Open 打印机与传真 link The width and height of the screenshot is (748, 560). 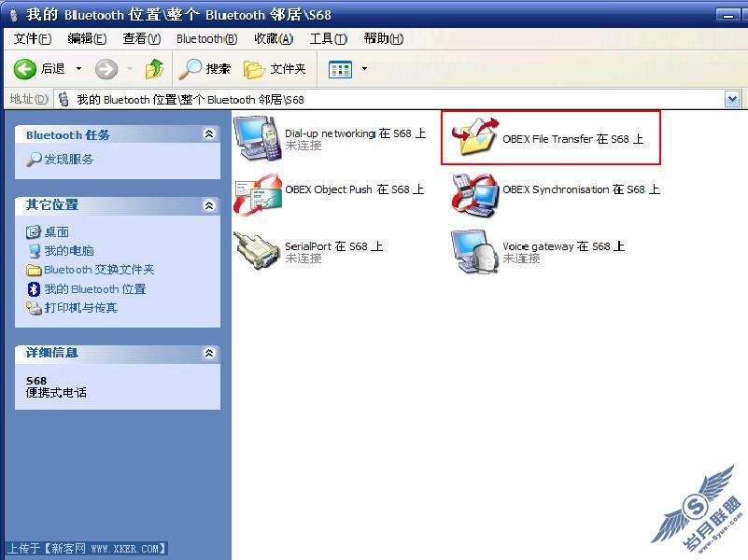coord(80,308)
